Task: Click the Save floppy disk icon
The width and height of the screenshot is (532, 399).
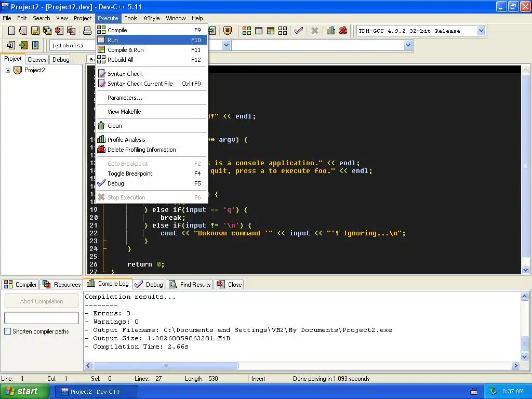Action: tap(35, 31)
